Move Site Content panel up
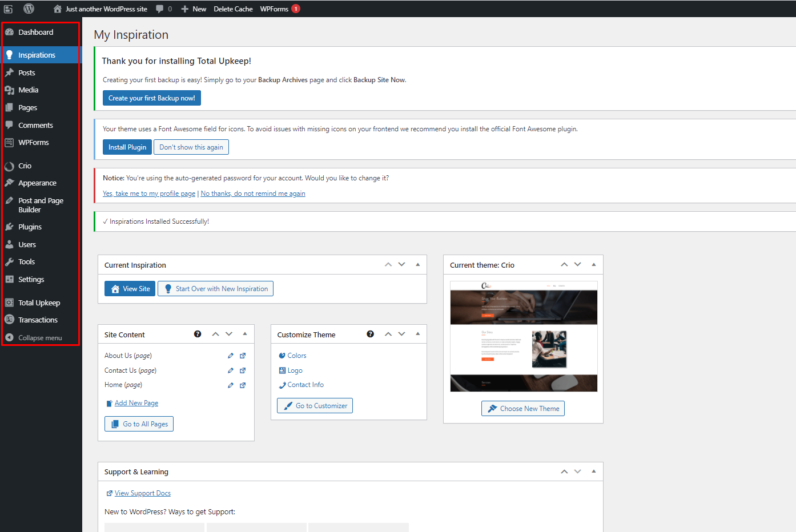796x532 pixels. pos(215,334)
